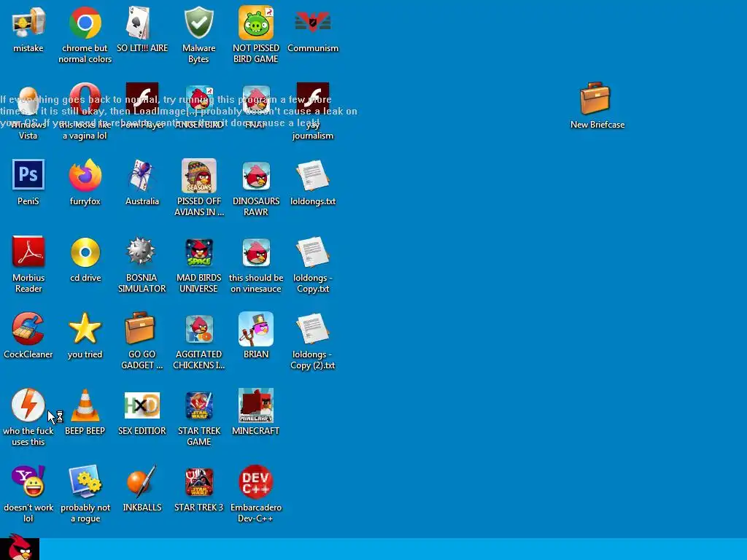Select the New Briefcase icon
The width and height of the screenshot is (747, 560).
[595, 98]
